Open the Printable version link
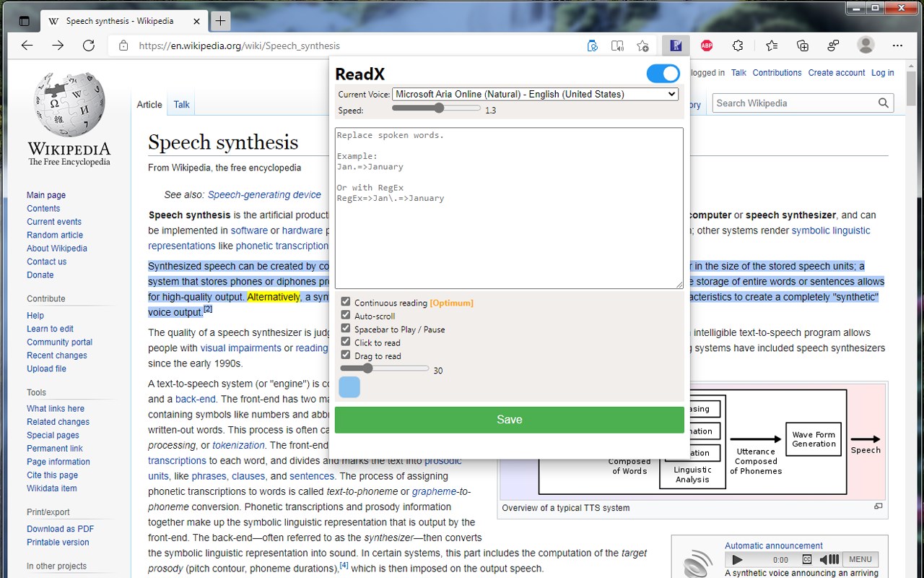This screenshot has width=924, height=578. (58, 543)
